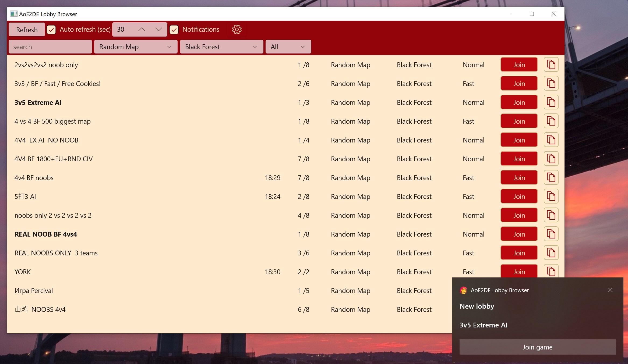Open the Random Map game type dropdown
Viewport: 628px width, 364px height.
(136, 47)
